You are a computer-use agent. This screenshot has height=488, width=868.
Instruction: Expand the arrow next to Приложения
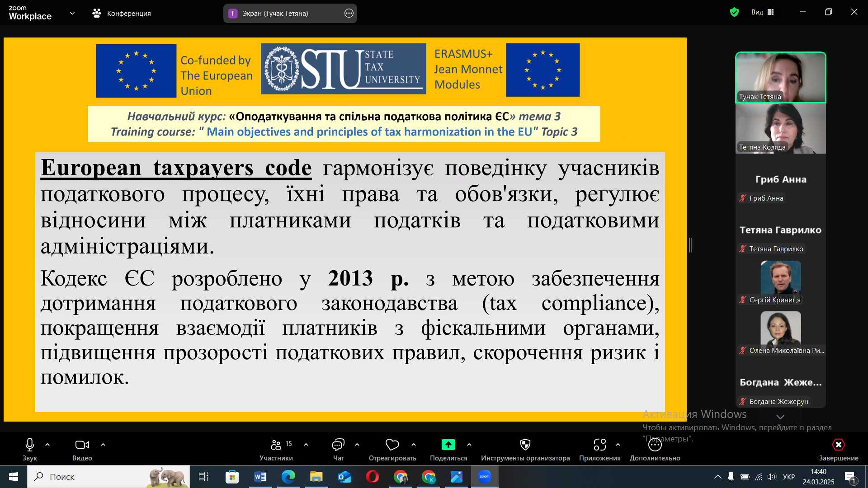pos(618,445)
